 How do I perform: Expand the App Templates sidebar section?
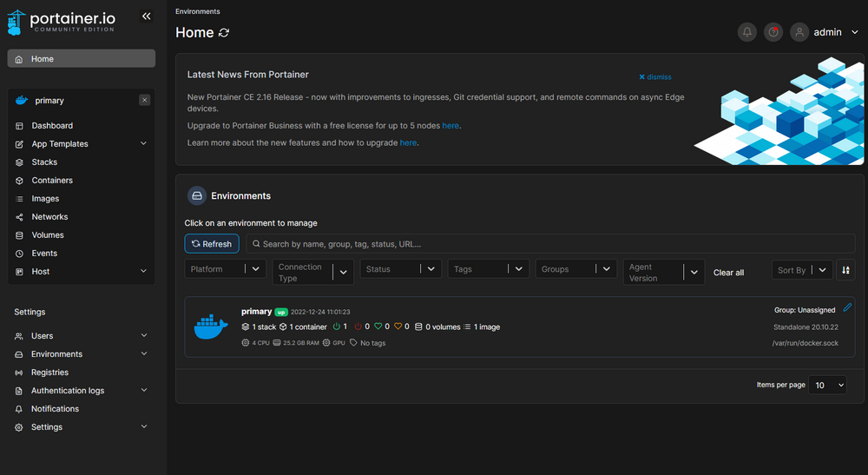144,144
